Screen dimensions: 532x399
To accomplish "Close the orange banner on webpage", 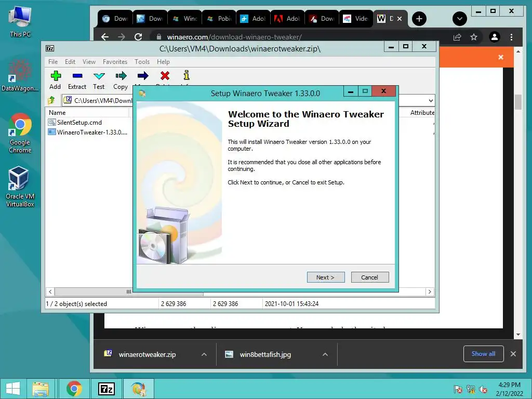I will [x=501, y=57].
